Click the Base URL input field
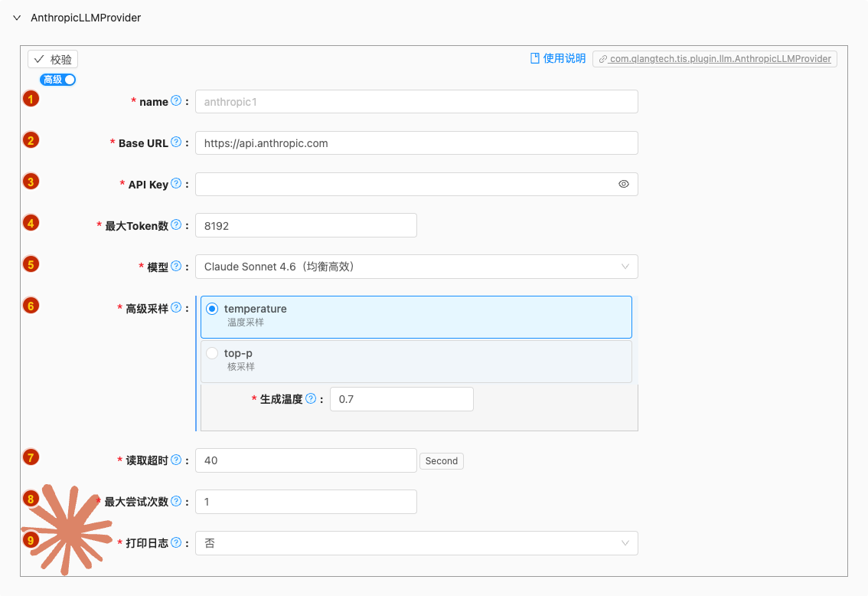The image size is (868, 596). point(416,143)
